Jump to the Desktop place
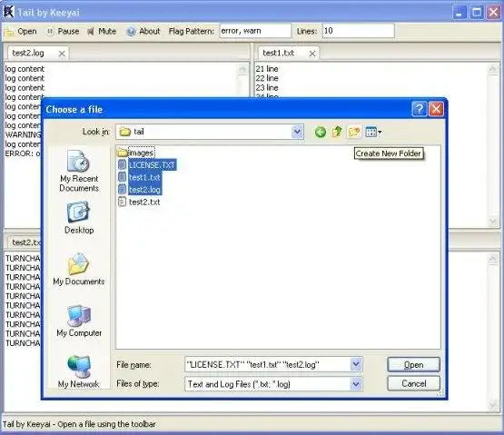 (x=79, y=218)
